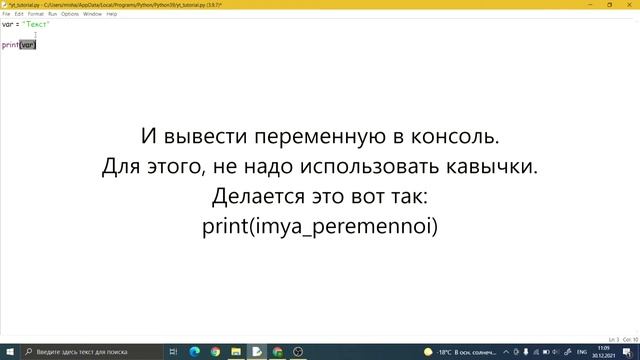Close the IDLE editor window
Screen dimensions: 640x360
click(629, 4)
